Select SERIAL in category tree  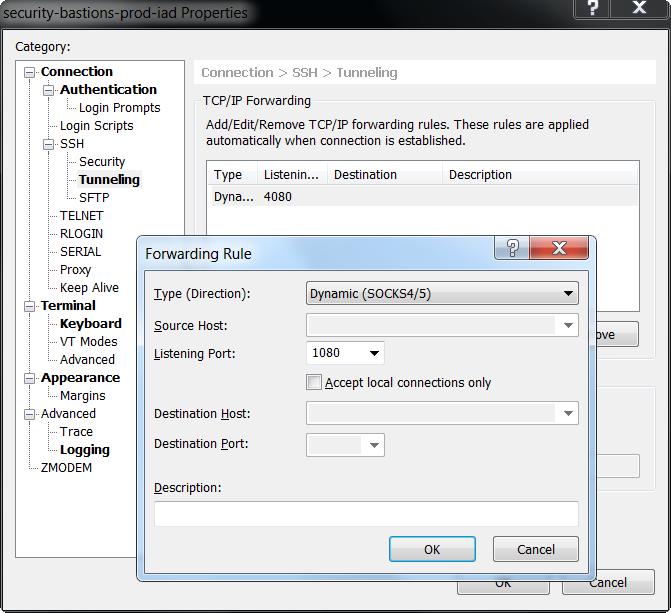click(x=80, y=252)
